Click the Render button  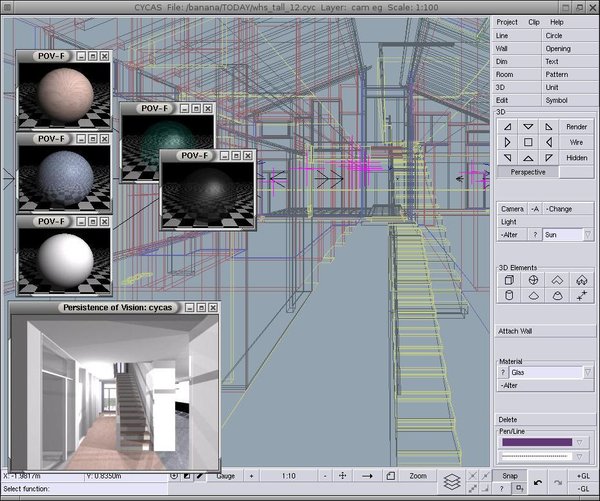pyautogui.click(x=576, y=127)
